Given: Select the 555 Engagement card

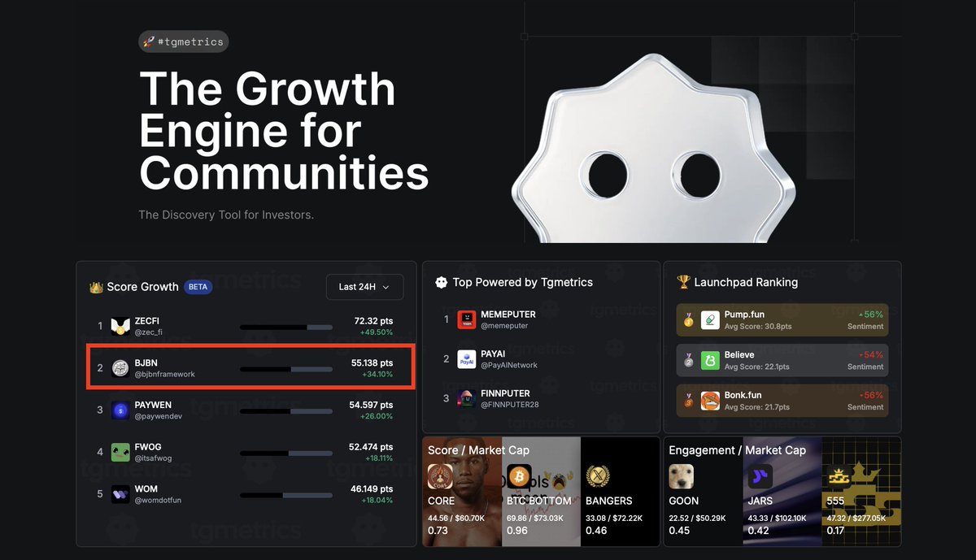Looking at the screenshot, I should tap(861, 491).
